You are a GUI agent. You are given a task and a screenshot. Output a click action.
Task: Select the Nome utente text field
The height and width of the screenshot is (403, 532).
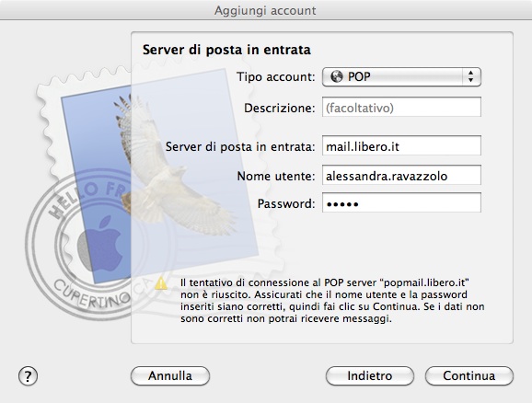pyautogui.click(x=401, y=175)
